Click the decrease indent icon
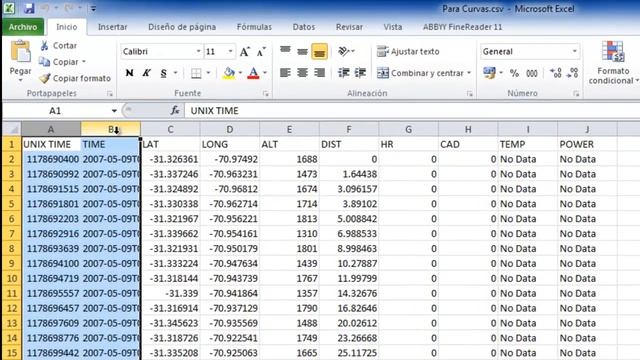Viewport: 640px width, 360px height. [x=344, y=73]
